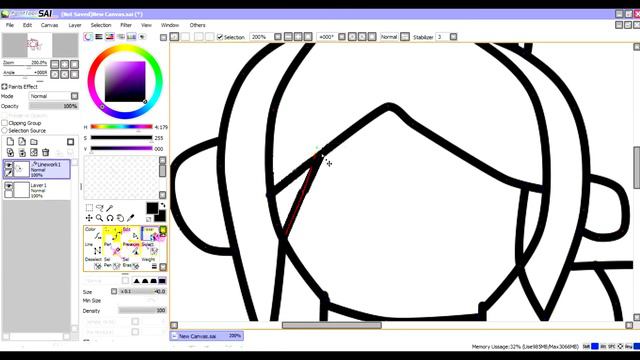The height and width of the screenshot is (360, 640).
Task: Swap foreground and background colors
Action: point(163,205)
